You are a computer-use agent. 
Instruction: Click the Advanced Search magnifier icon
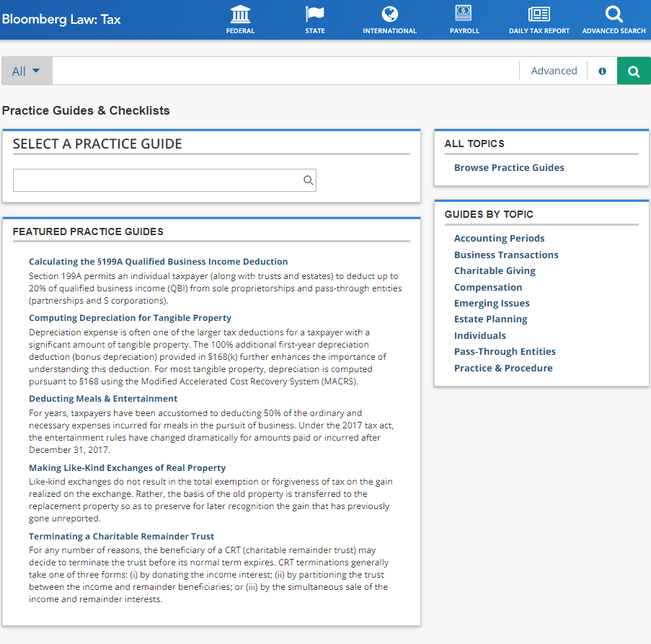click(x=614, y=14)
